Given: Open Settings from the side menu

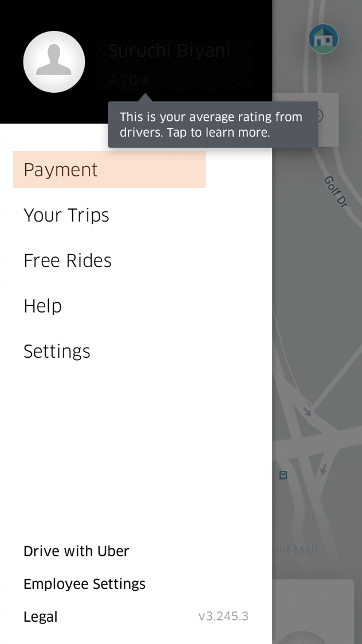Looking at the screenshot, I should pyautogui.click(x=57, y=351).
